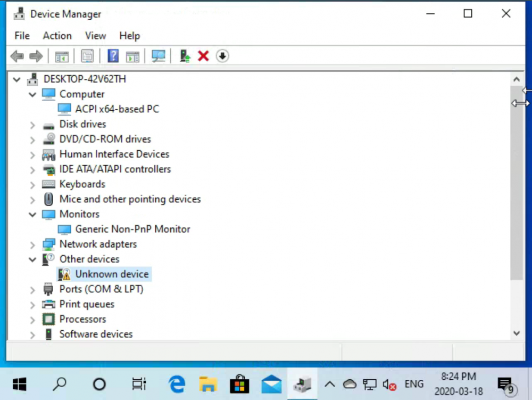Select the Other devices label
The height and width of the screenshot is (400, 532).
pos(89,259)
